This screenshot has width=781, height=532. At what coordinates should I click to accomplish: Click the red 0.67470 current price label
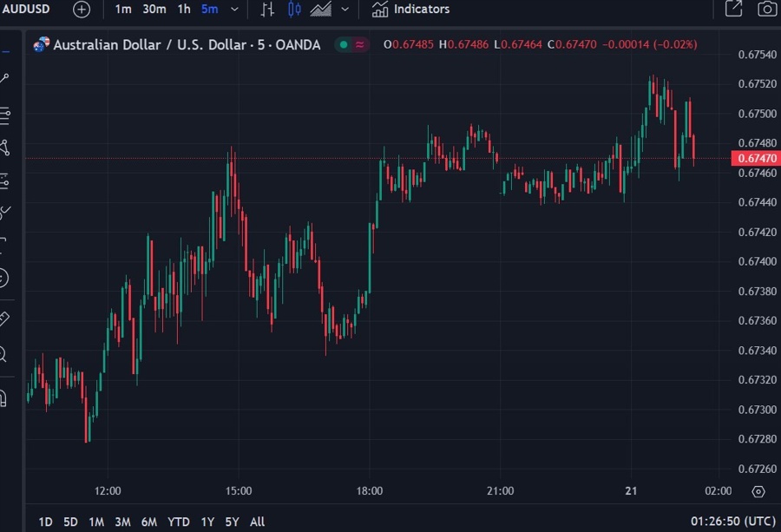tap(756, 159)
